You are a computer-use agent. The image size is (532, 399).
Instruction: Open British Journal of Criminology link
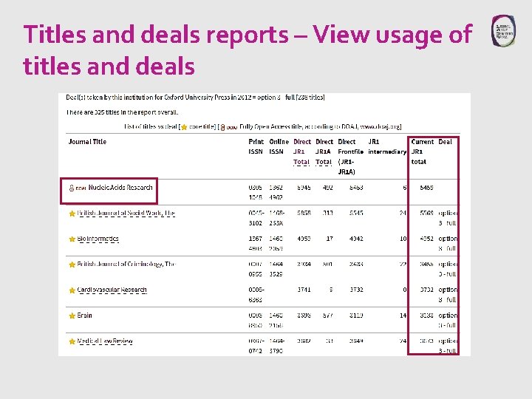click(126, 265)
